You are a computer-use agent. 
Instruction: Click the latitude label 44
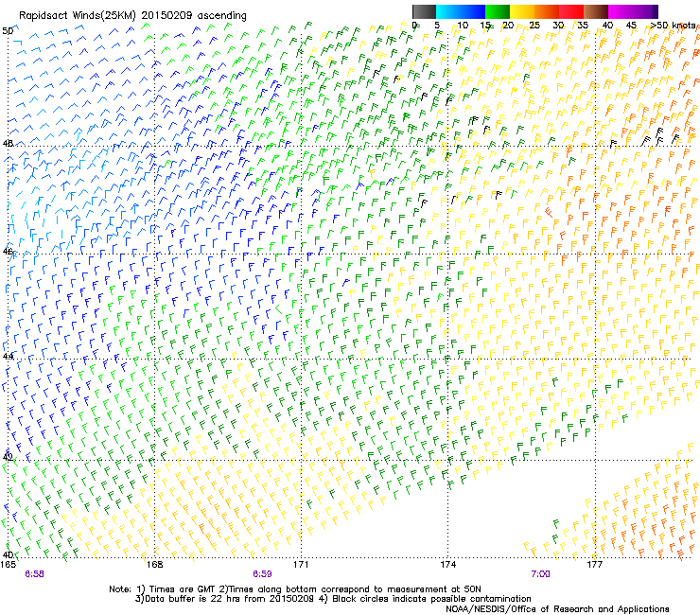8,357
